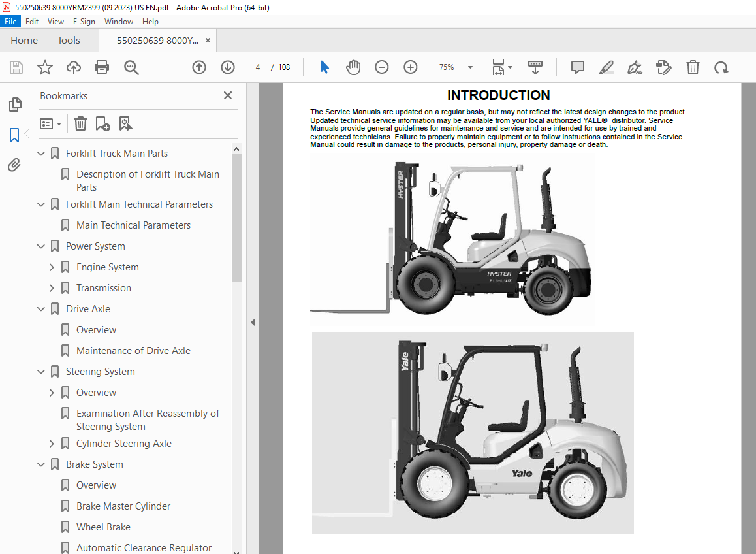Close the Bookmarks panel
Viewport: 756px width, 554px height.
[x=228, y=95]
